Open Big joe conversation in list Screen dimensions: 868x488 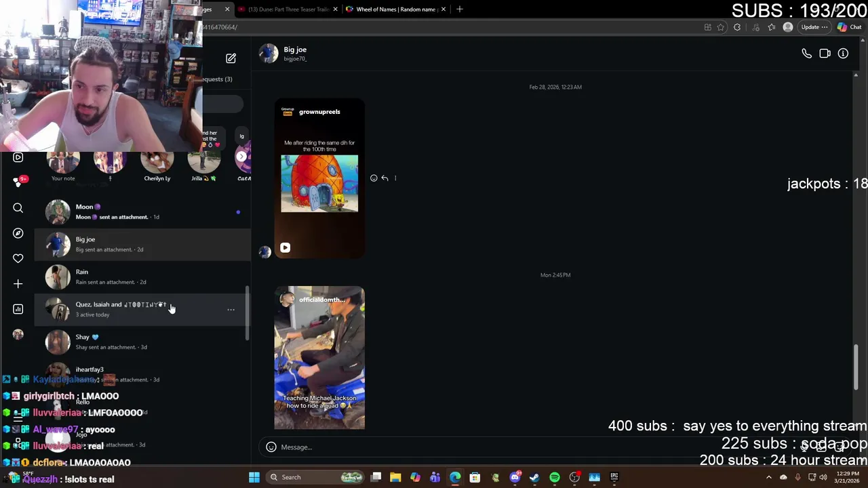coord(142,245)
